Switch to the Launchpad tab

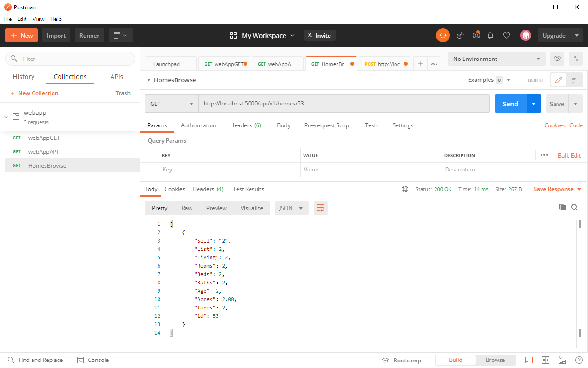coord(172,64)
